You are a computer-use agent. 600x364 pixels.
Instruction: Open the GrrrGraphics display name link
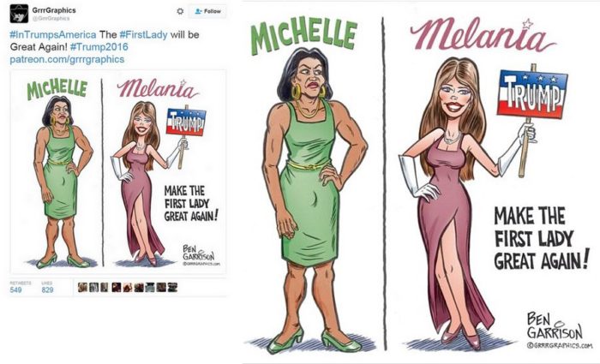(54, 10)
